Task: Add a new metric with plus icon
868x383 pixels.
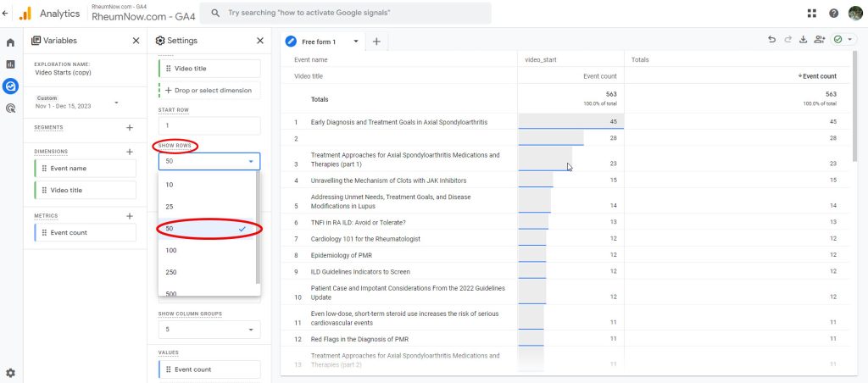Action: click(130, 216)
